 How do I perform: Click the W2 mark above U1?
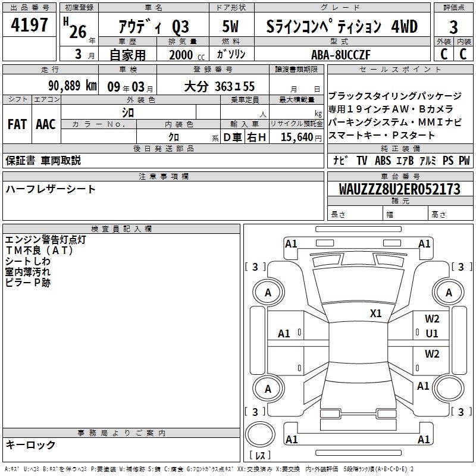(x=432, y=319)
